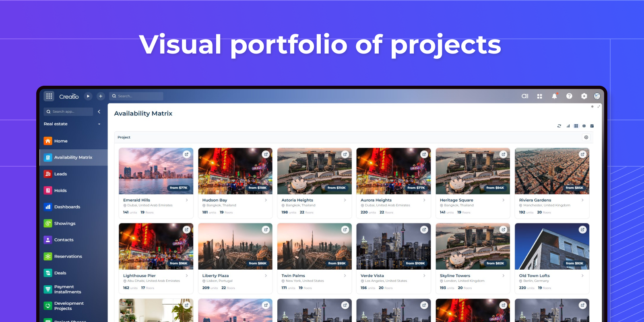Click the 'Project' column header text

[124, 137]
